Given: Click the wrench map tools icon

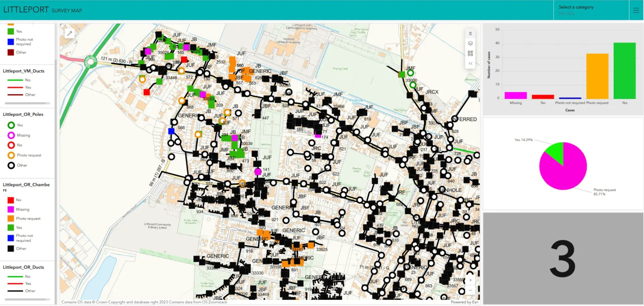Looking at the screenshot, I should click(x=70, y=33).
